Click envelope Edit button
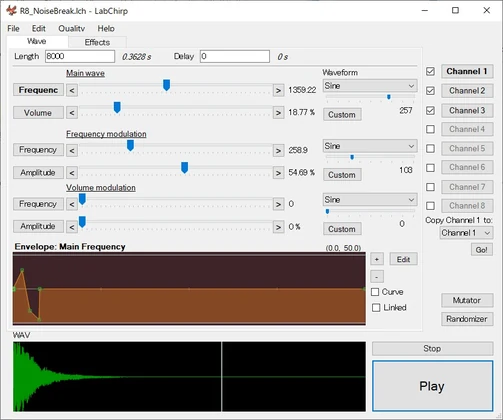The image size is (503, 420). [403, 259]
